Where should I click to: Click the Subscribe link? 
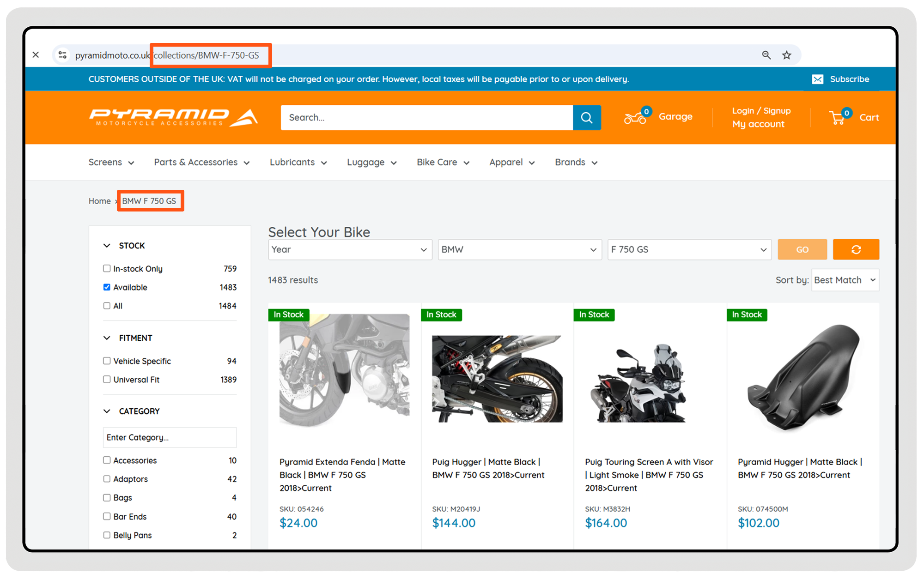[x=849, y=79]
